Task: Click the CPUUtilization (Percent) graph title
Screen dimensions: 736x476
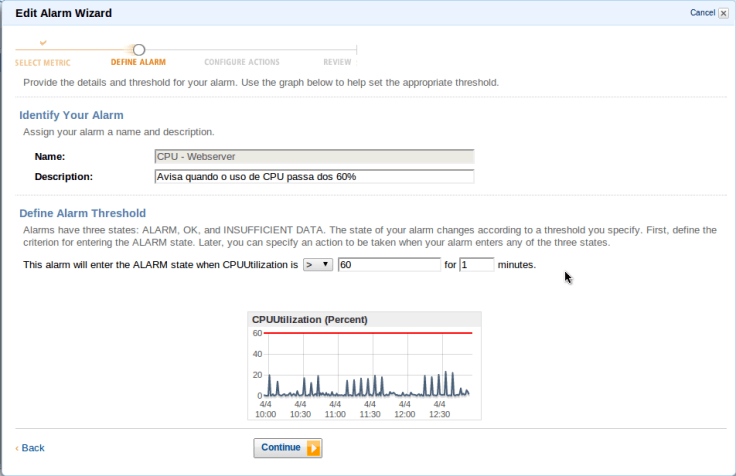Action: pos(309,319)
